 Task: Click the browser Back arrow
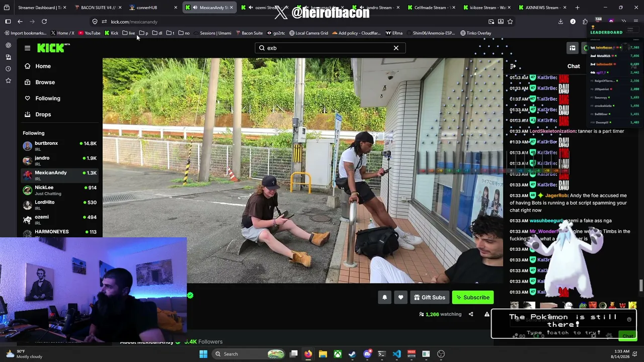[20, 22]
